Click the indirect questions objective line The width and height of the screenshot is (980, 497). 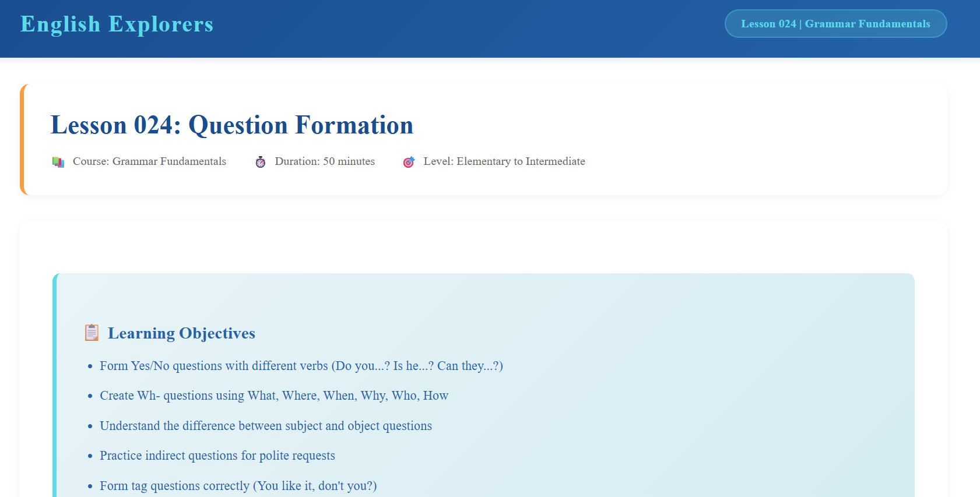217,456
